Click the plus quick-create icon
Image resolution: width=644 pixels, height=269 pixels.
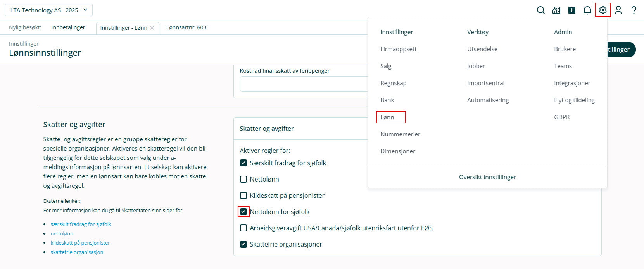572,10
